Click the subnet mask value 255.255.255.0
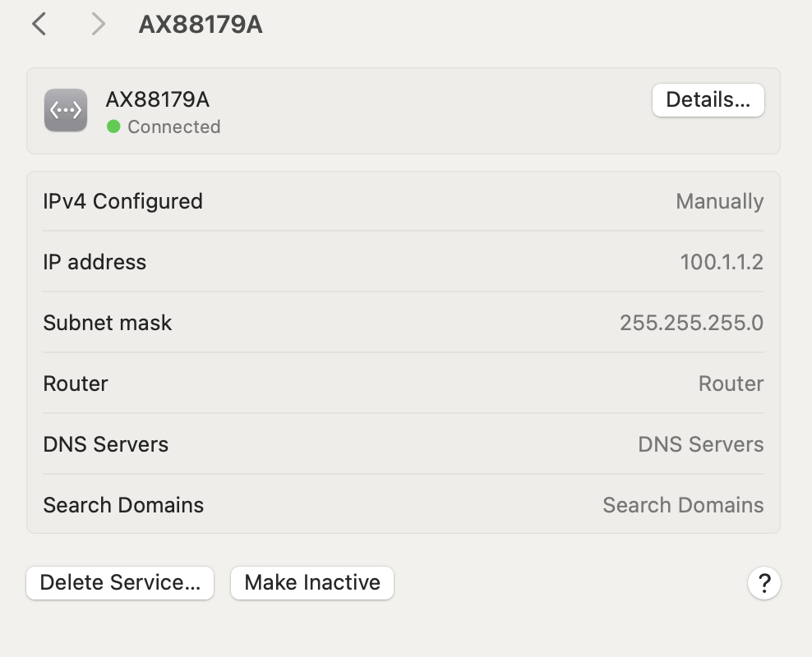Image resolution: width=812 pixels, height=657 pixels. pos(691,323)
